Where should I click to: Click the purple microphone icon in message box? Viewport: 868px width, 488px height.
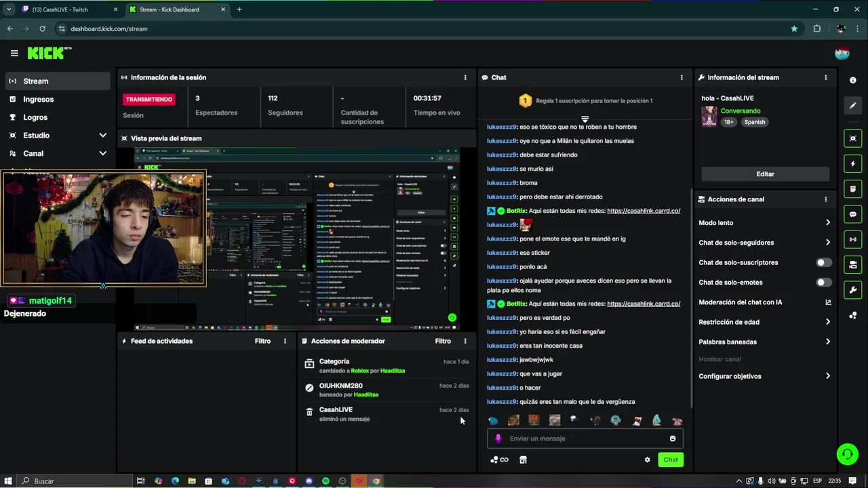coord(498,439)
